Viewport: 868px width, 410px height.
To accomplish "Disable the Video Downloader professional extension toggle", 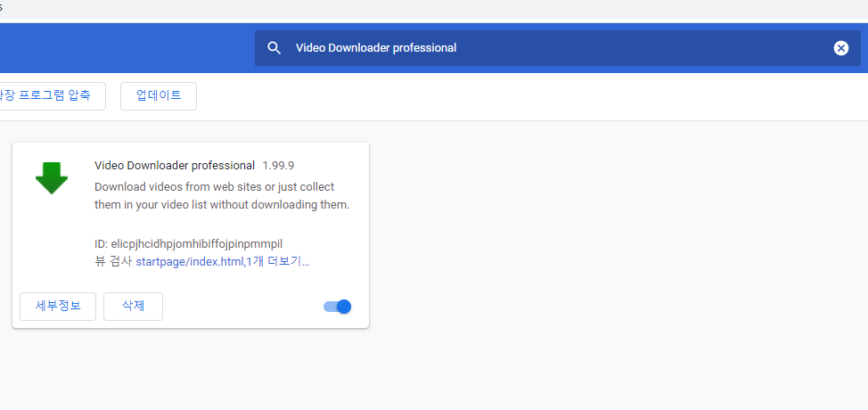I will [338, 307].
